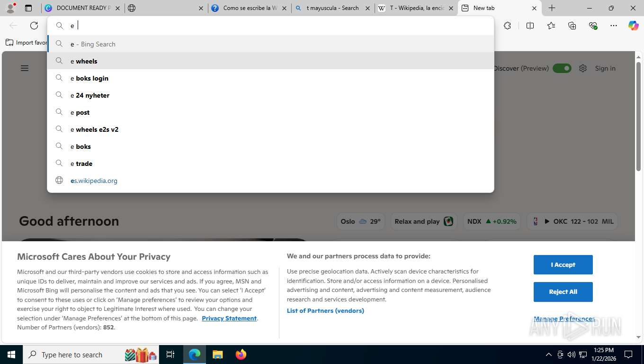Open Microsoft Edge in taskbar

click(x=195, y=355)
